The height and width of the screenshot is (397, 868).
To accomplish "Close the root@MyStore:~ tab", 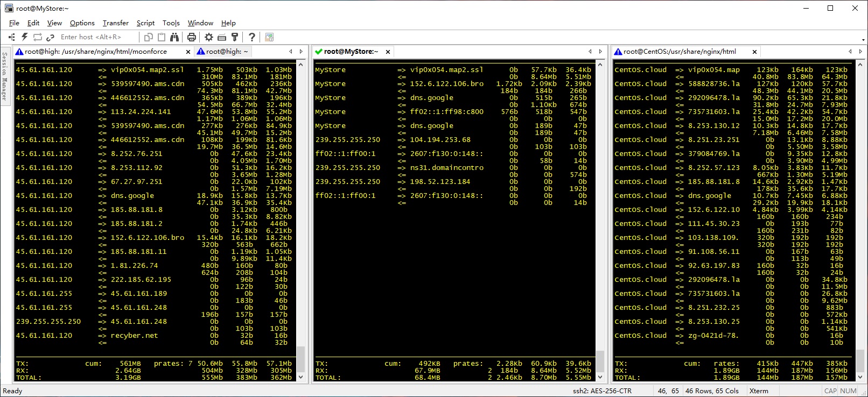I will point(388,52).
